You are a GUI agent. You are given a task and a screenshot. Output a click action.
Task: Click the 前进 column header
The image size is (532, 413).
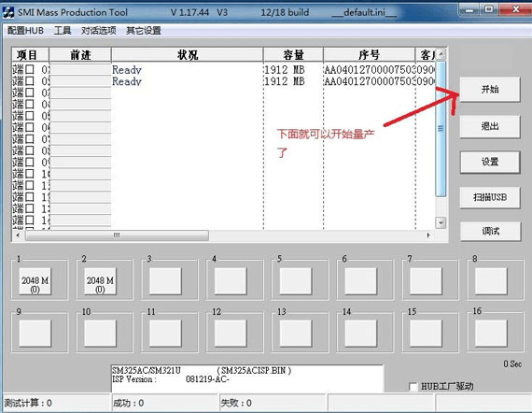point(80,55)
